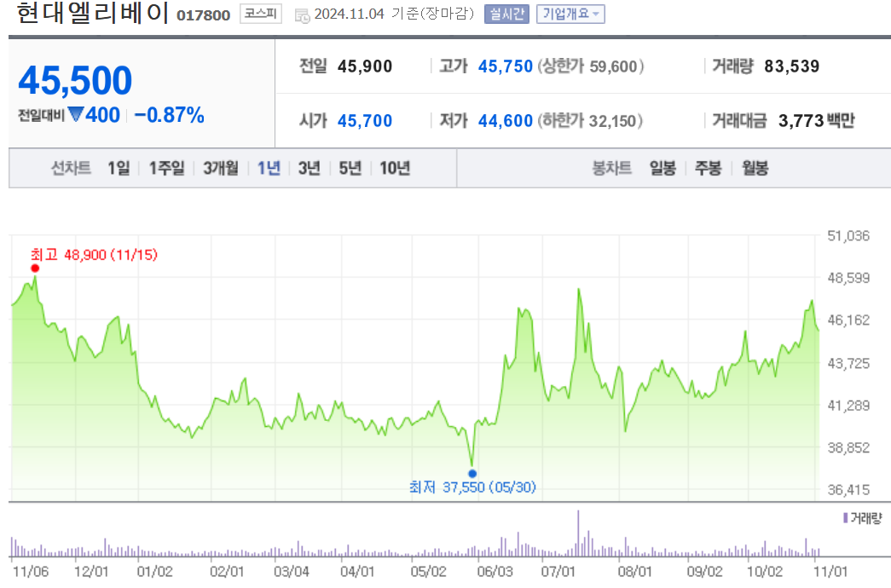Screen dimensions: 891x588
Task: Select the 3개월 line chart period
Action: [x=221, y=168]
